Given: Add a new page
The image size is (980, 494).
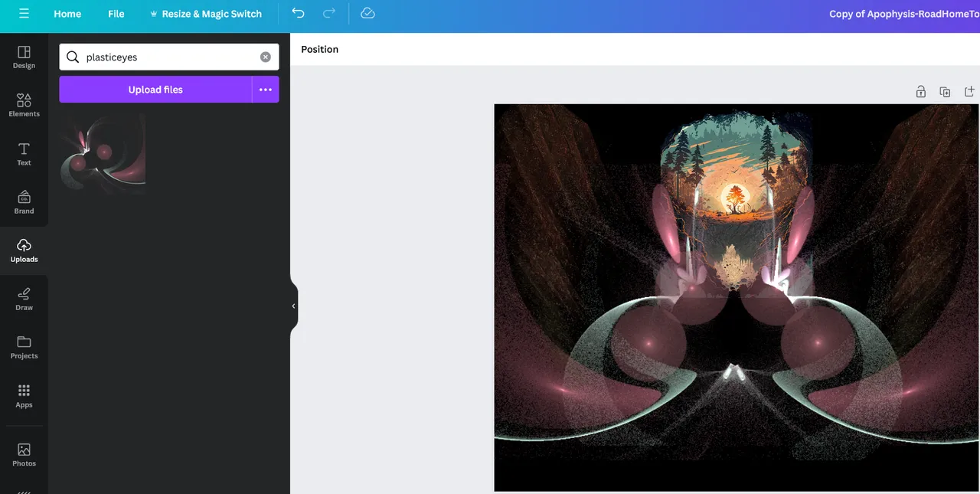Looking at the screenshot, I should click(x=969, y=92).
